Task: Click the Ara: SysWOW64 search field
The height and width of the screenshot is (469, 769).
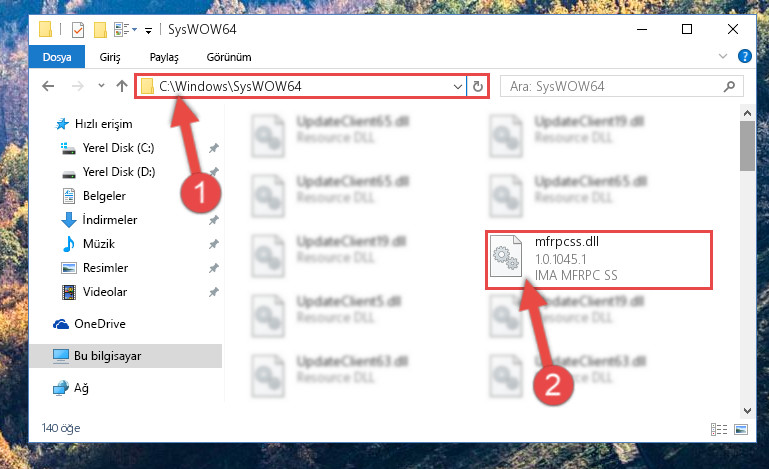Action: [x=613, y=87]
